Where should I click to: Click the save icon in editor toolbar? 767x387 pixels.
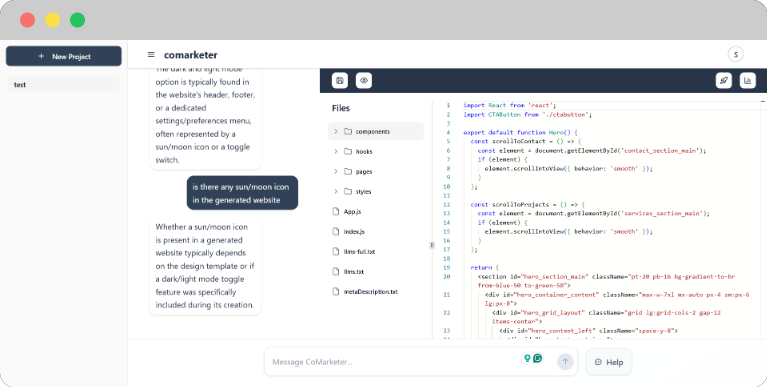340,81
